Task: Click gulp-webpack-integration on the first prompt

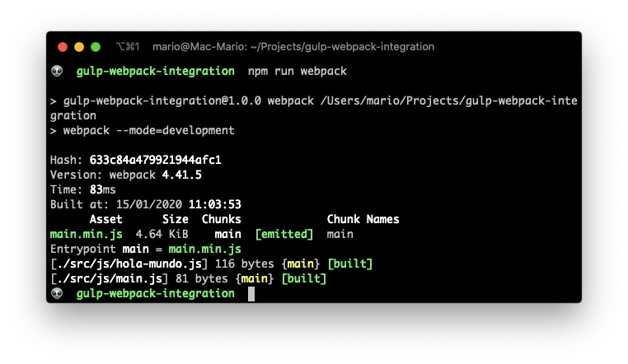Action: coord(156,71)
